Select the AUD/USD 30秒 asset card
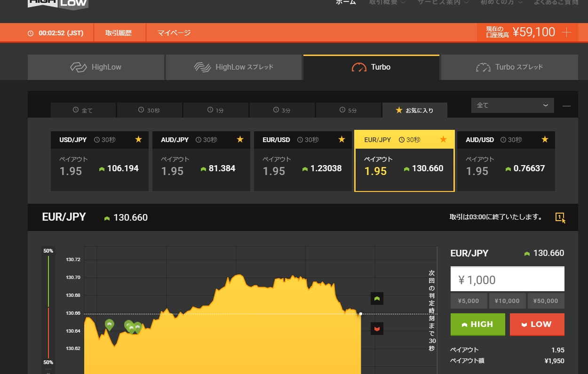588x374 pixels. pos(506,161)
